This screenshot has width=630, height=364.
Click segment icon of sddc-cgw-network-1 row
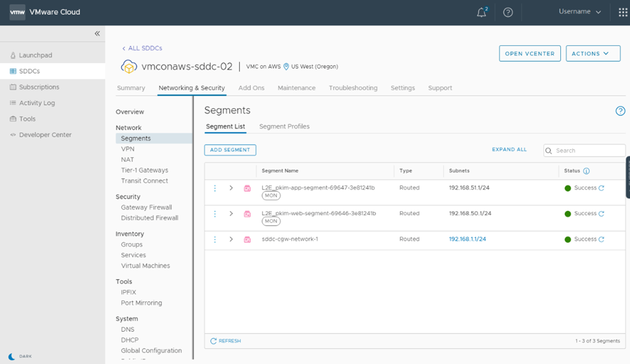click(247, 239)
